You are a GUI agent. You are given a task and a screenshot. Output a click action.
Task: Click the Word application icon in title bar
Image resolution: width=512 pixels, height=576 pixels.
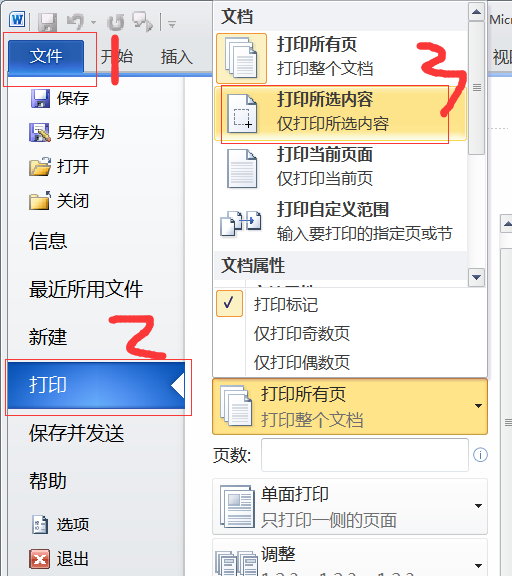(x=17, y=19)
